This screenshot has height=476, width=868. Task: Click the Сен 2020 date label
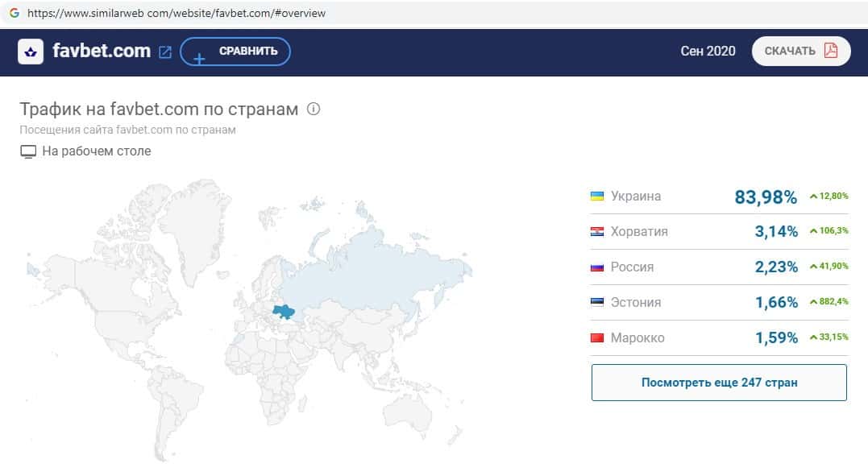pyautogui.click(x=708, y=51)
